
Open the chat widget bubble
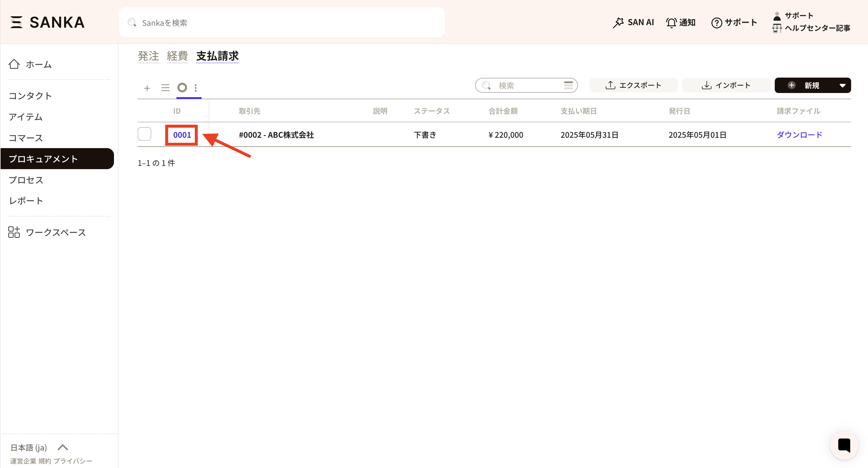(x=844, y=445)
